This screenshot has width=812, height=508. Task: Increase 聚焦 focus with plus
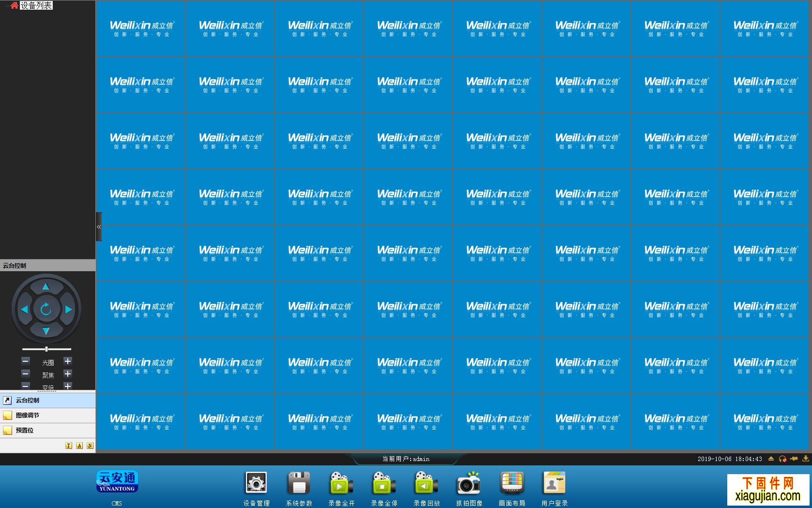tap(68, 374)
